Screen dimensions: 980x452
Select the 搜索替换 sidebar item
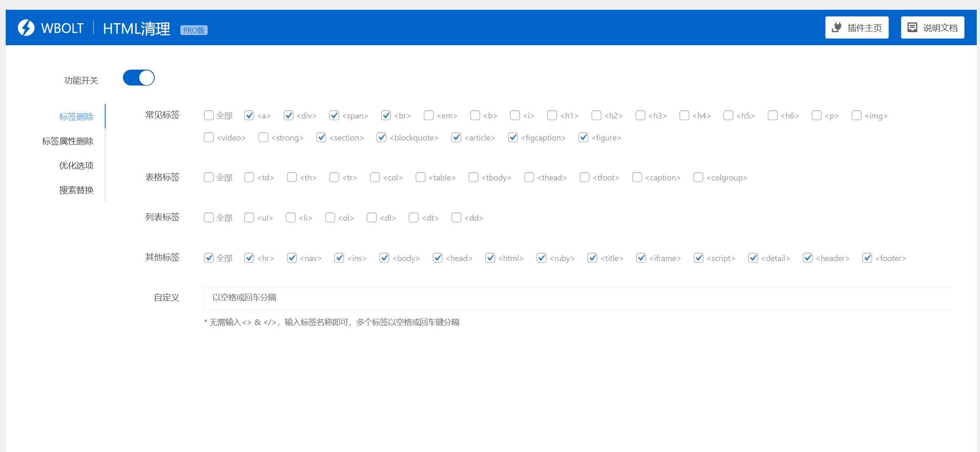pos(77,190)
